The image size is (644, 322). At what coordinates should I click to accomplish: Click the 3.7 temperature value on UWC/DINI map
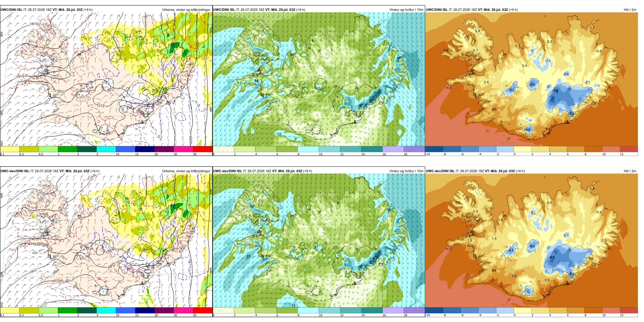(592, 28)
